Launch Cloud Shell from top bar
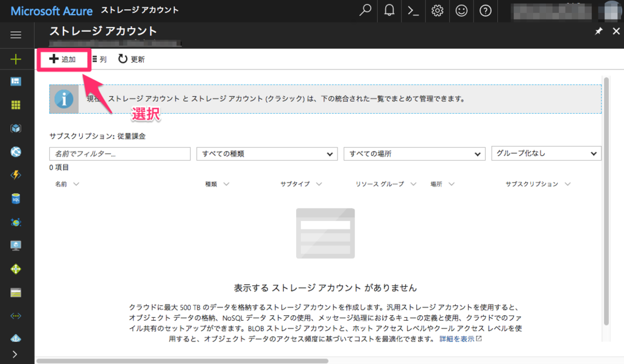Screen dimensions: 624x364 413,11
